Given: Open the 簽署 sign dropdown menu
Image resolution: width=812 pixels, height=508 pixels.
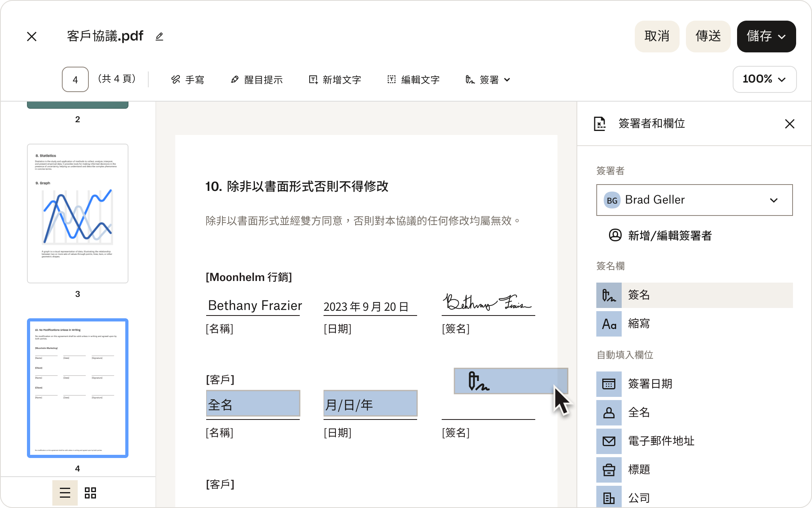Looking at the screenshot, I should click(x=488, y=80).
